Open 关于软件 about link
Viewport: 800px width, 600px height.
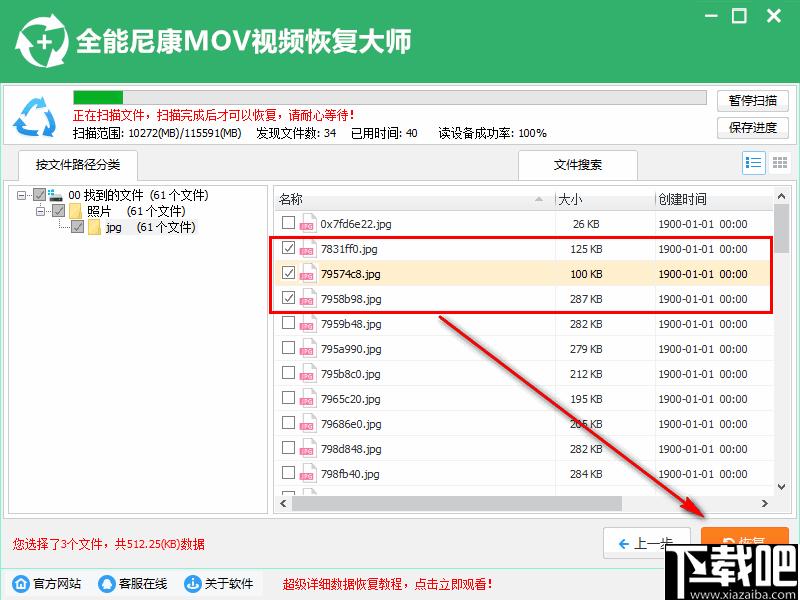[x=219, y=584]
